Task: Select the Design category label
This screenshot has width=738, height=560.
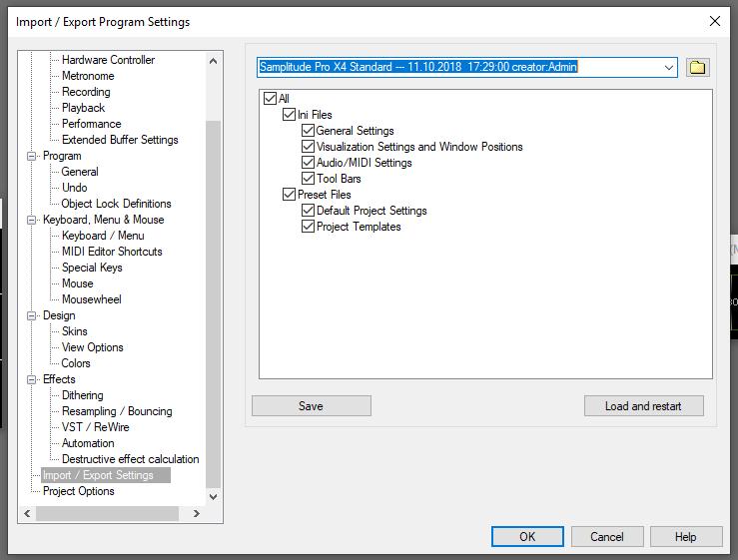Action: tap(59, 315)
